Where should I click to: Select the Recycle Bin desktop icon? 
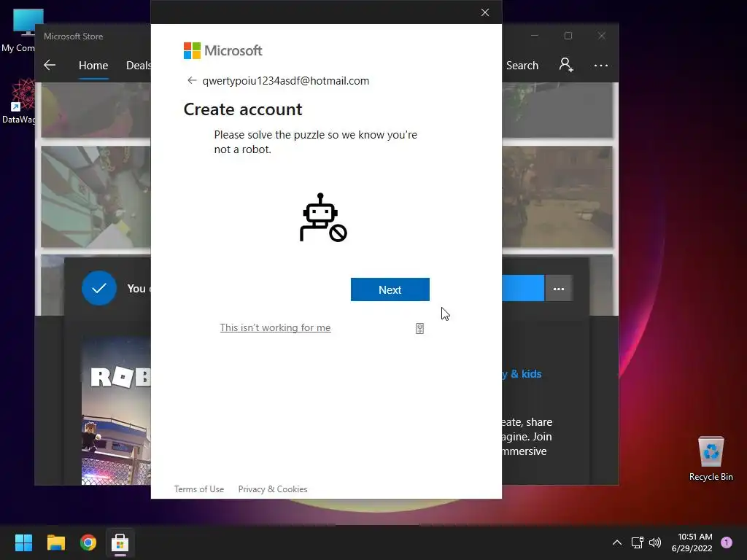tap(711, 458)
